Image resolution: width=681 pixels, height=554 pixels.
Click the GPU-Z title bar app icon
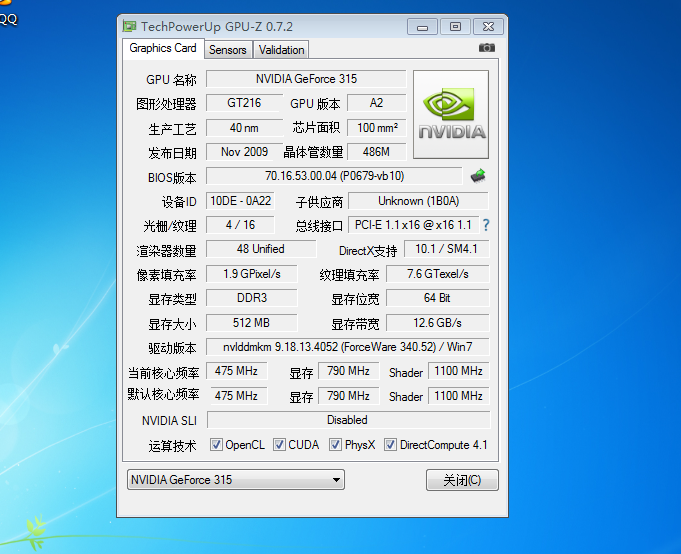130,26
